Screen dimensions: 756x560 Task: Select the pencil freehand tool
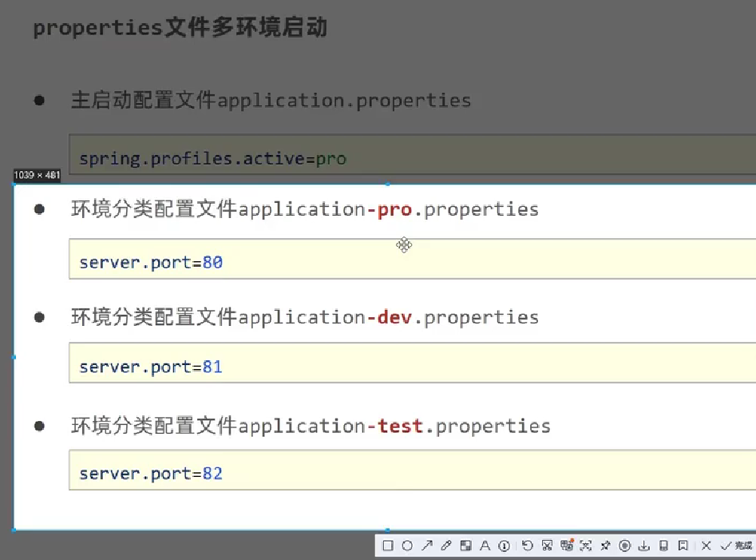pos(446,546)
